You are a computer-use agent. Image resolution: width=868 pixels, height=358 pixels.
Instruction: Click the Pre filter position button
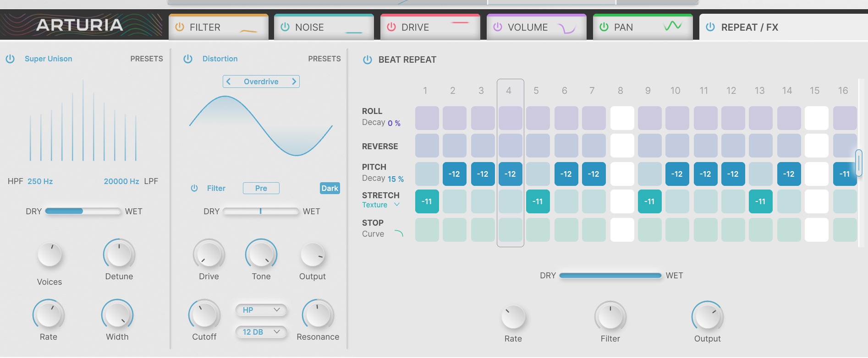coord(261,188)
